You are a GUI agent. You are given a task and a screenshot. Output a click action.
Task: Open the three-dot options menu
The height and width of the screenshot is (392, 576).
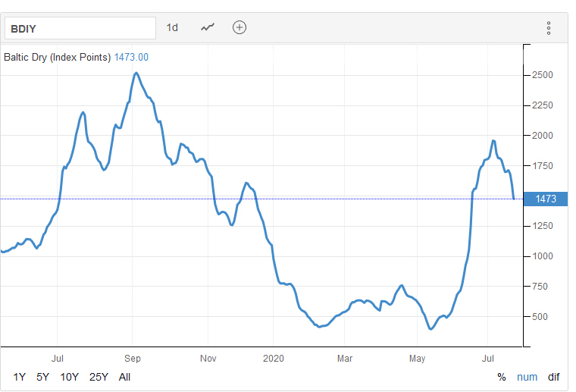(549, 28)
